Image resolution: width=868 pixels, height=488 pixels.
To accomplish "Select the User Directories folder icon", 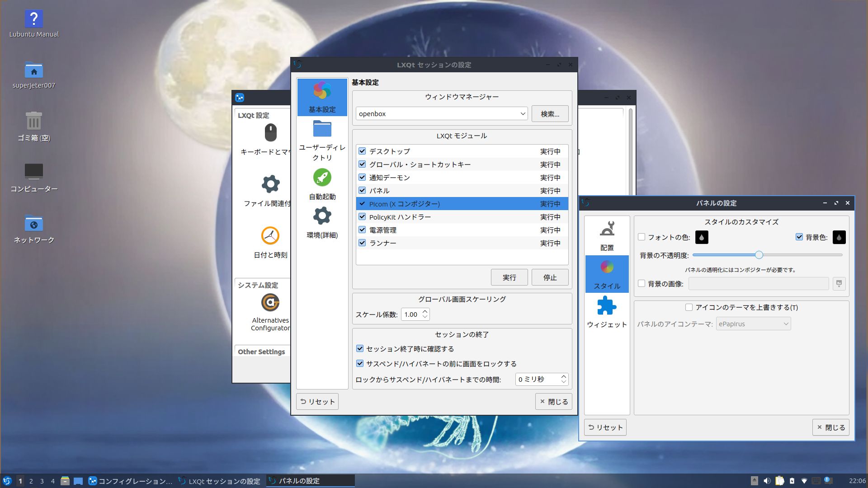I will [x=322, y=129].
